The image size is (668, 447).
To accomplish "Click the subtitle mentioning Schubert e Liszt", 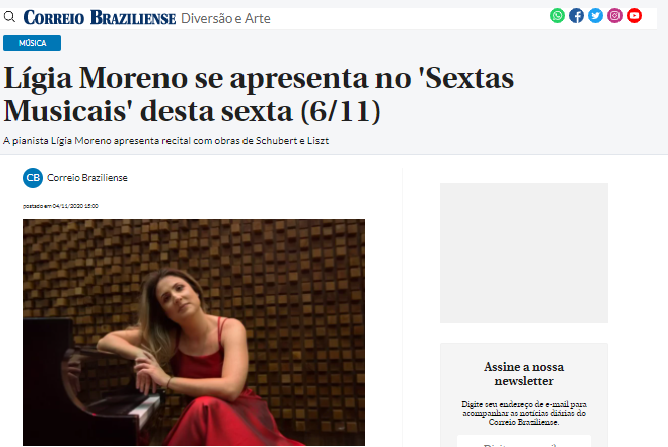I will tap(166, 141).
